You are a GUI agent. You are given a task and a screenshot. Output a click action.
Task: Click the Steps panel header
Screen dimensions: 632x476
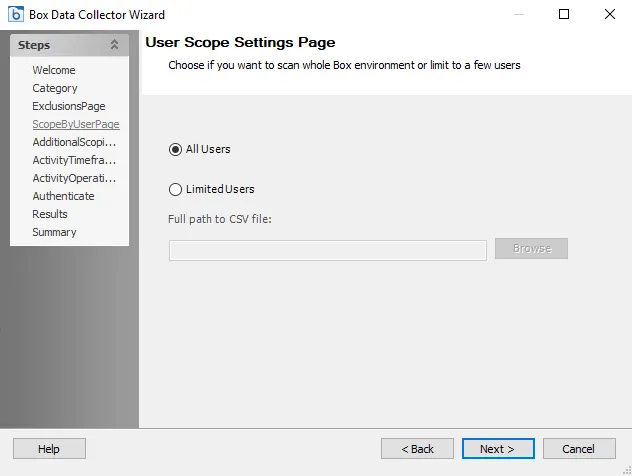(x=69, y=45)
